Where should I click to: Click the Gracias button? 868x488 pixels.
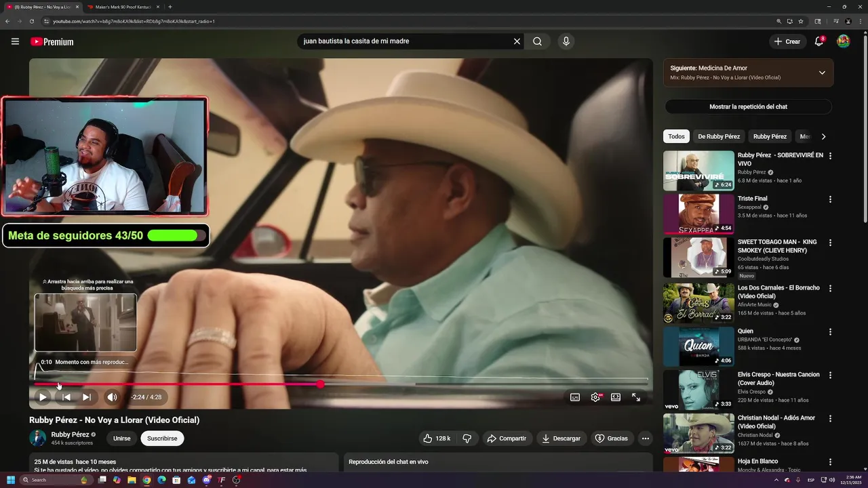tap(611, 439)
